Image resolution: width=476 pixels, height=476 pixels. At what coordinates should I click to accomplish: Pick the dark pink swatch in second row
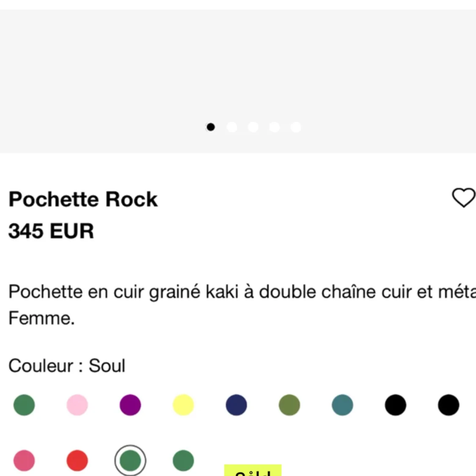24,460
